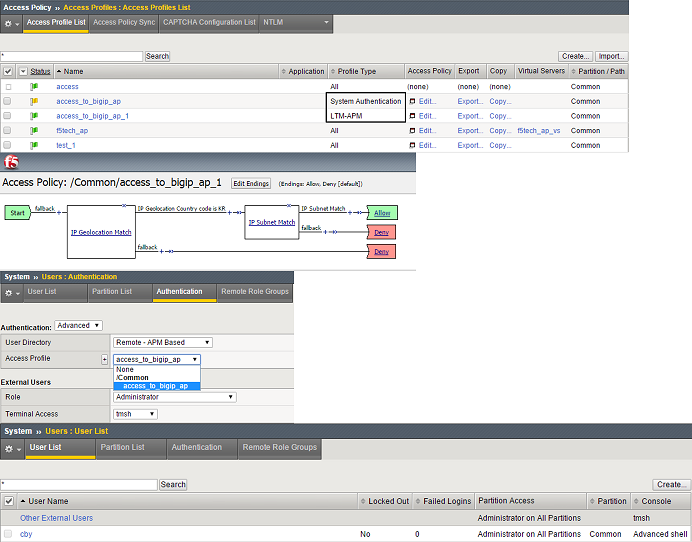This screenshot has width=692, height=542.
Task: Open gear menu in Access Profiles bar
Action: point(11,22)
